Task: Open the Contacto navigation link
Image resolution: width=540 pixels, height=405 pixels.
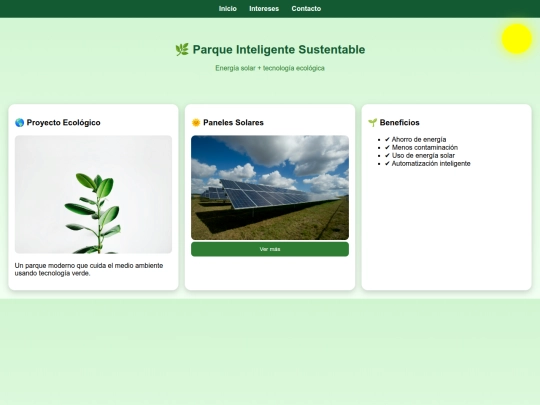Action: 306,9
